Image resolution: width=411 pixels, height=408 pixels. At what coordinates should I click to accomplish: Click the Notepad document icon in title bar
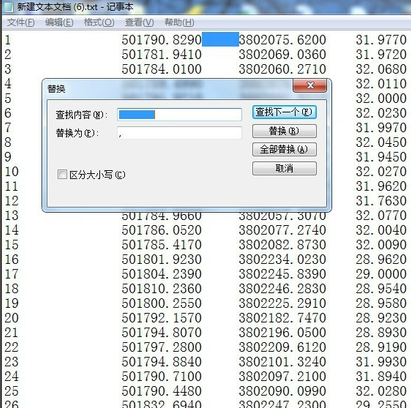[8, 7]
